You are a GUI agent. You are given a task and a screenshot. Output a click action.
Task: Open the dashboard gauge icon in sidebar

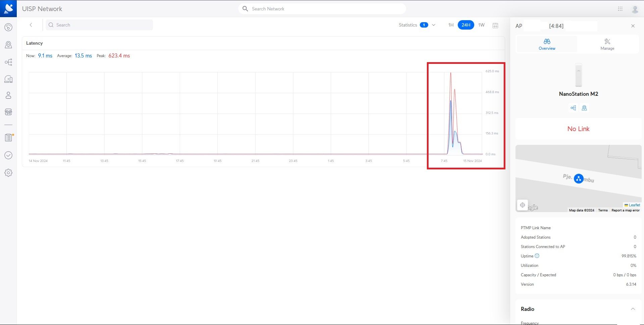click(x=8, y=27)
